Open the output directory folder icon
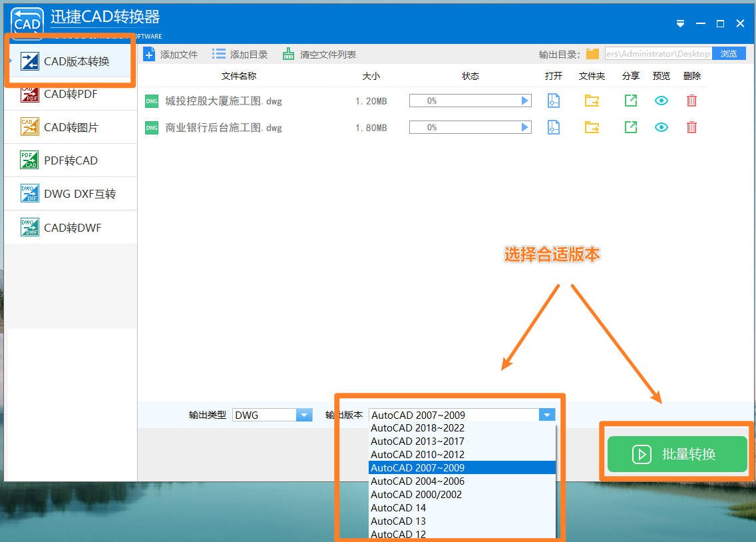Image resolution: width=756 pixels, height=542 pixels. 592,54
